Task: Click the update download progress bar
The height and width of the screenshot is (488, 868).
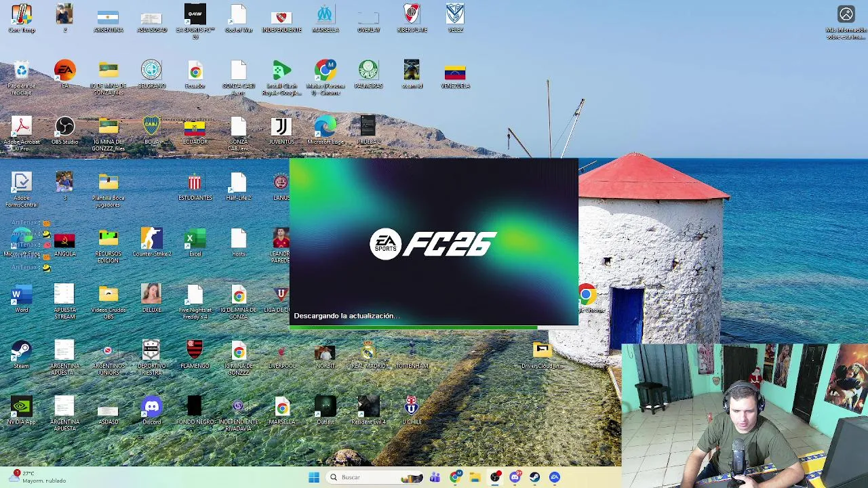Action: tap(434, 328)
